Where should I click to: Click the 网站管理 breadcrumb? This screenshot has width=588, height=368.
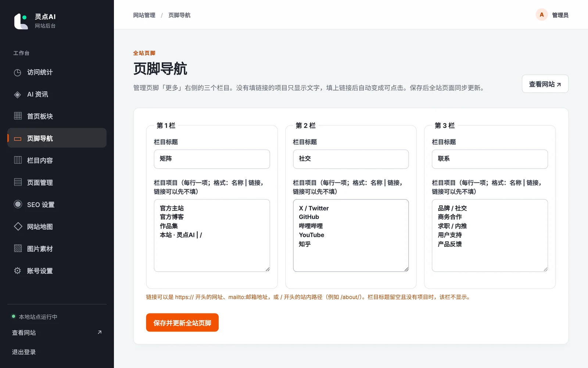[x=144, y=15]
